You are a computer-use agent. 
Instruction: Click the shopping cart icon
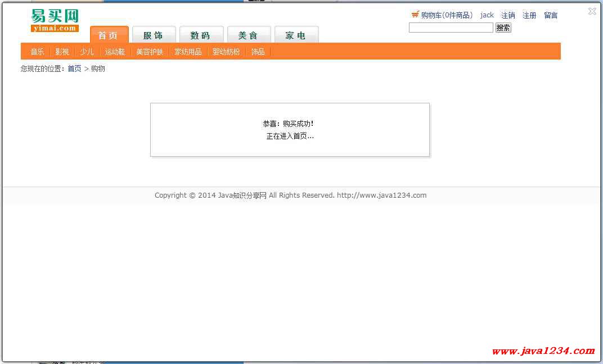click(x=415, y=15)
